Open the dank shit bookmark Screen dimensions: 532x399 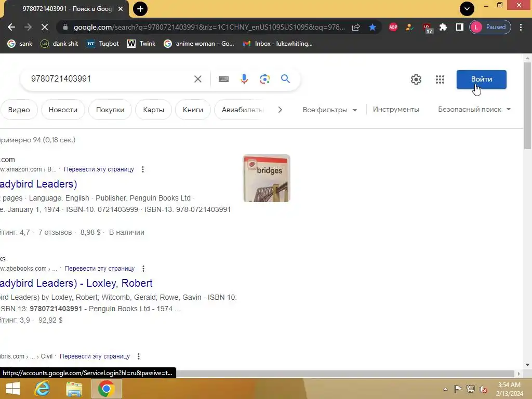(x=59, y=44)
